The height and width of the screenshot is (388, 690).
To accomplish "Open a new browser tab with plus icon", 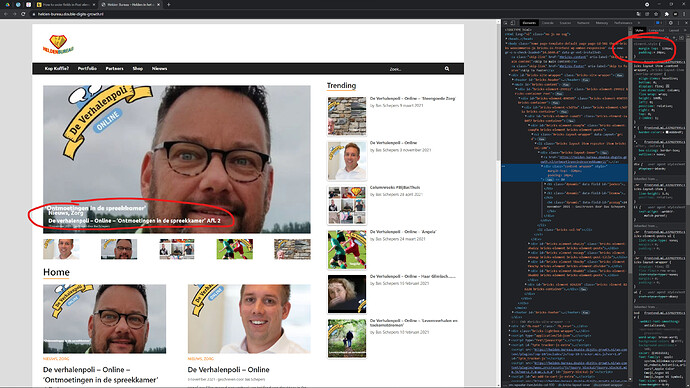I will coord(169,4).
